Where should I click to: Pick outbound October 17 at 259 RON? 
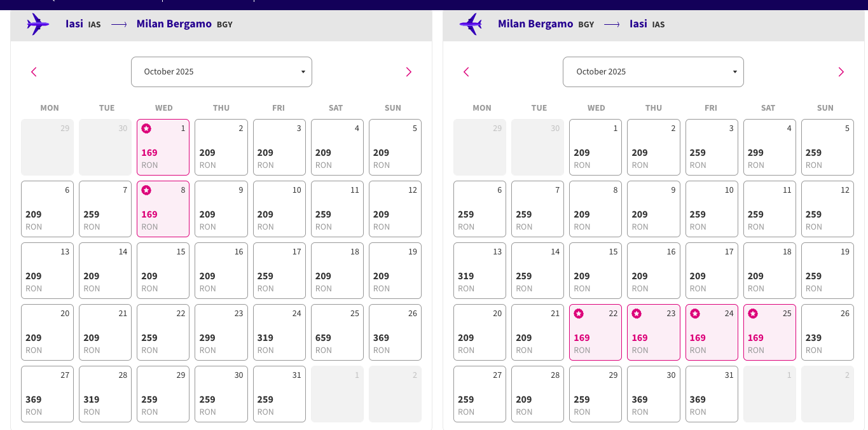(x=279, y=271)
